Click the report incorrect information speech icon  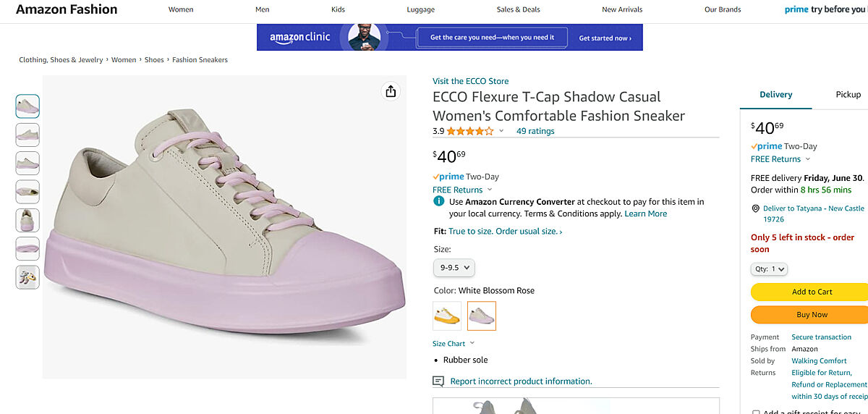click(438, 381)
